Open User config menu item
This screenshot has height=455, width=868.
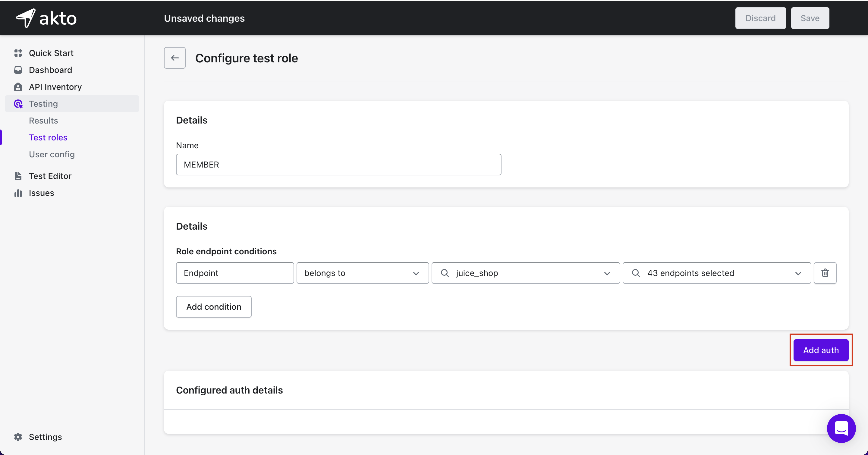(52, 154)
